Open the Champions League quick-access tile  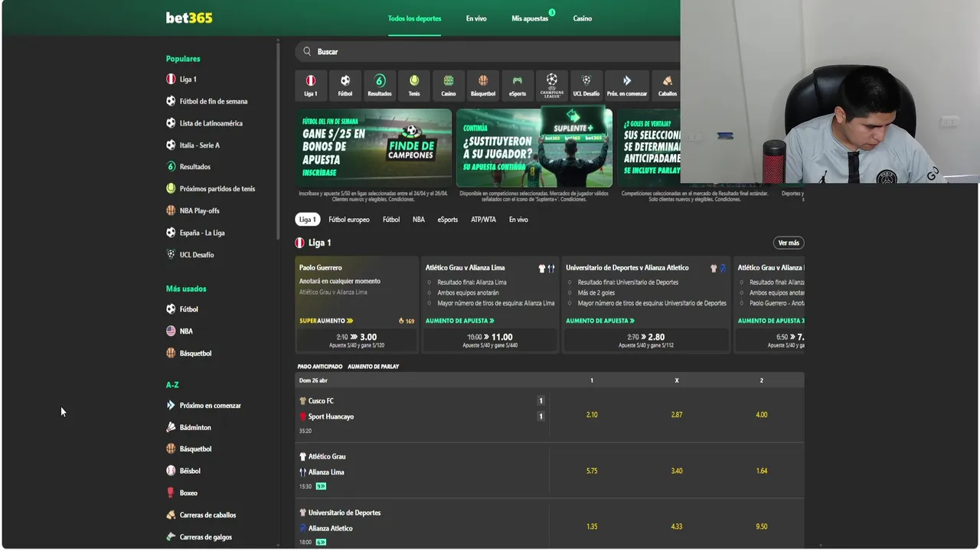pyautogui.click(x=552, y=85)
